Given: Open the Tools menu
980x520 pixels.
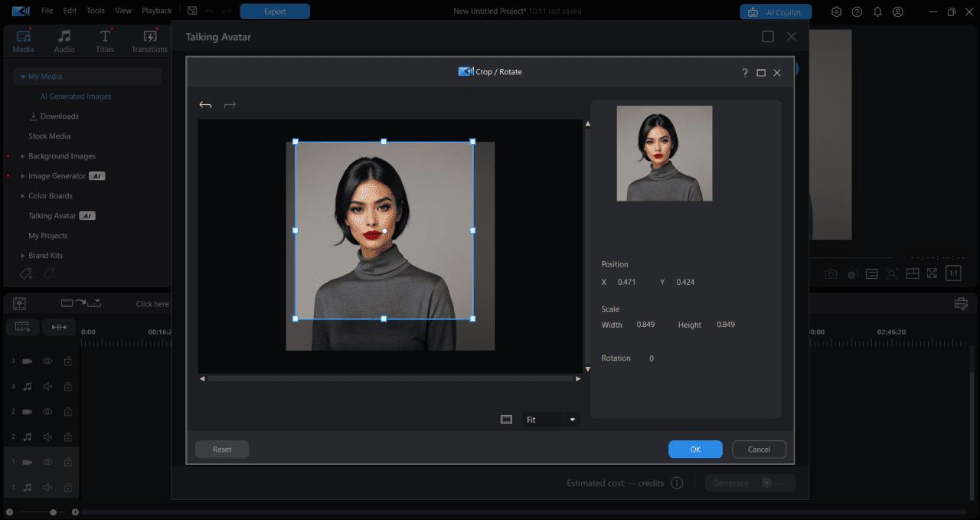Looking at the screenshot, I should coord(95,11).
